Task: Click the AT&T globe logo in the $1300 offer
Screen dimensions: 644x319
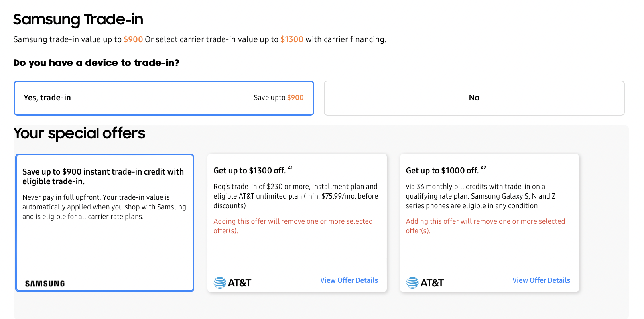Action: click(x=220, y=283)
